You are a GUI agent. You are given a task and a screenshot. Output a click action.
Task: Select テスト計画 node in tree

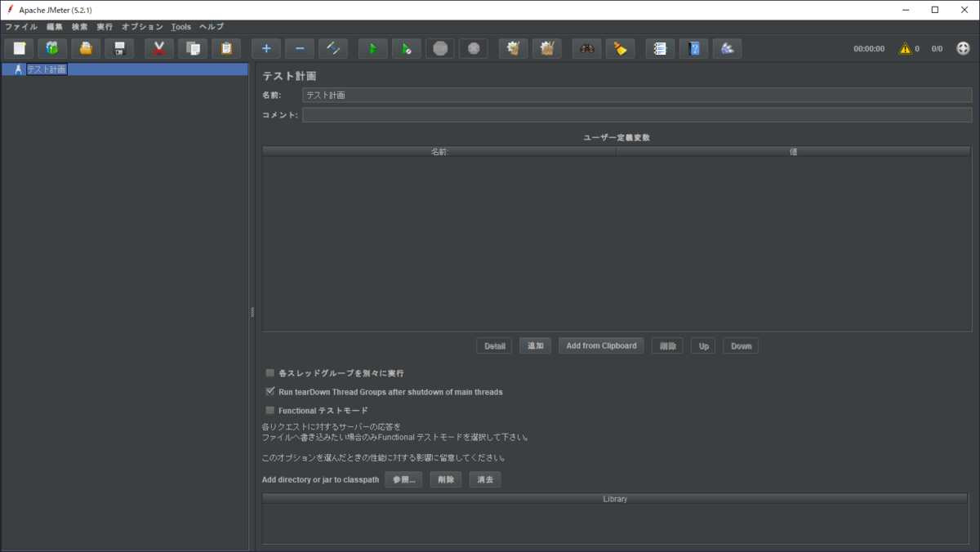47,69
